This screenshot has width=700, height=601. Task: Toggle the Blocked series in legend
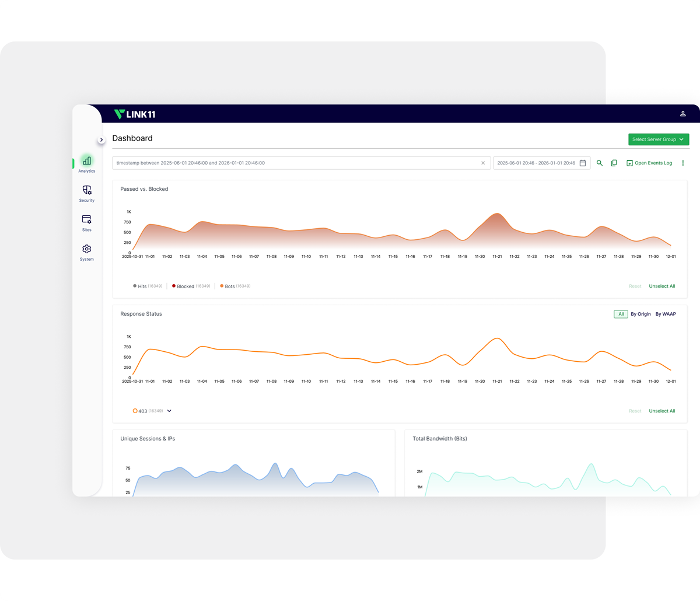[x=185, y=286]
